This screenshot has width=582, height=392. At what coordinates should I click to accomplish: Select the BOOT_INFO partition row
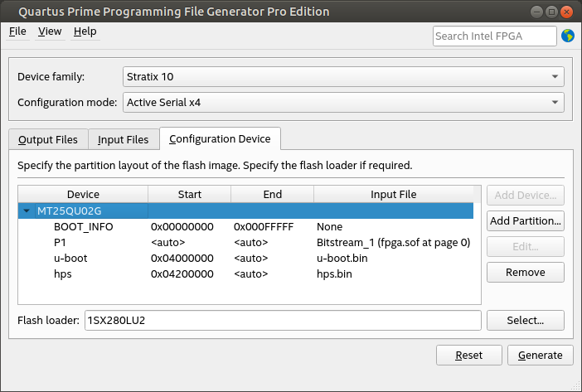click(83, 227)
